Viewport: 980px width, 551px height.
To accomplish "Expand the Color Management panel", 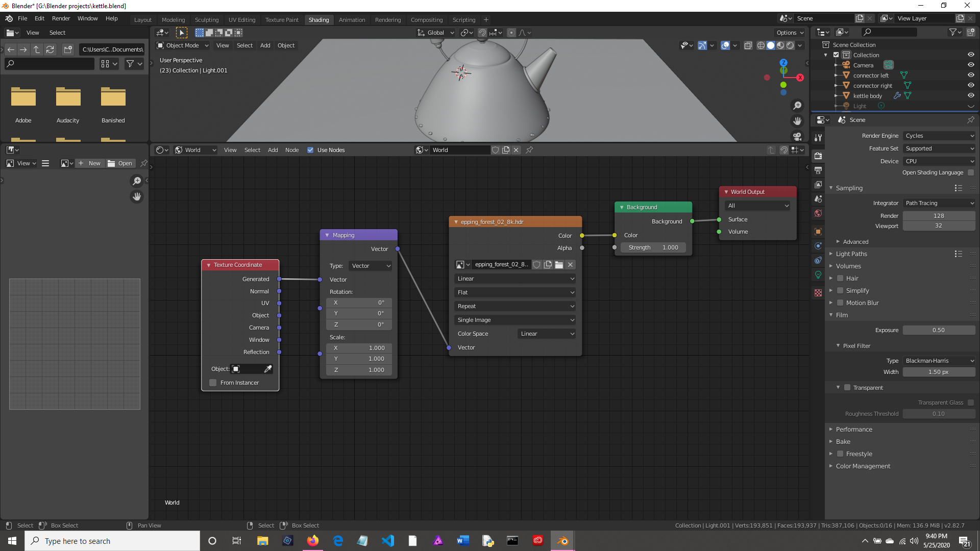I will [863, 466].
